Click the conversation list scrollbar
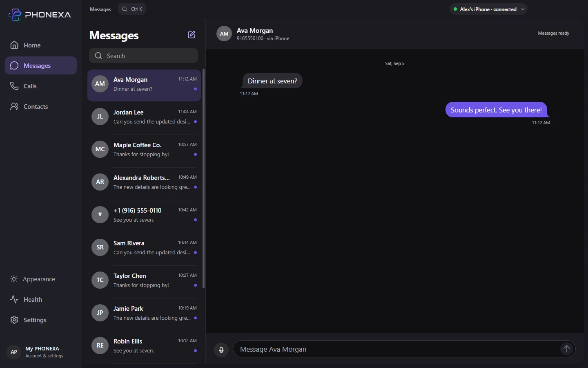Screen dimensions: 588x368 203,178
